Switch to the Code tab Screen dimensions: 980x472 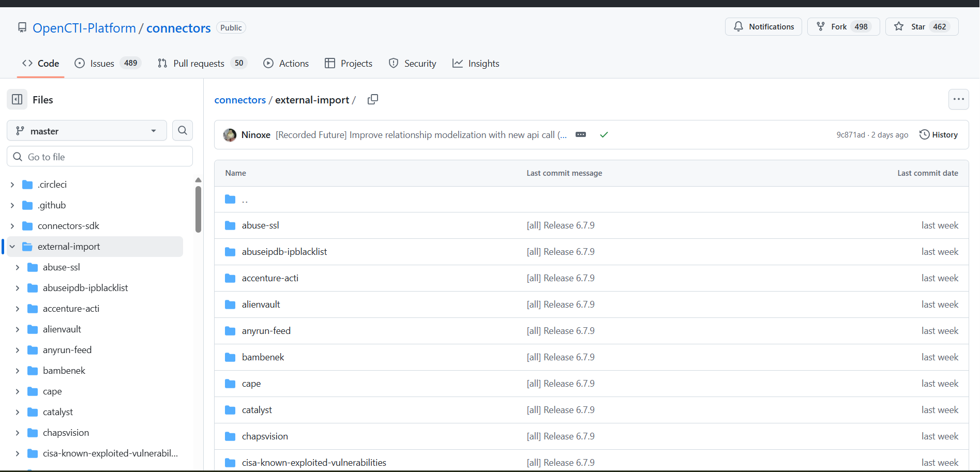[40, 63]
